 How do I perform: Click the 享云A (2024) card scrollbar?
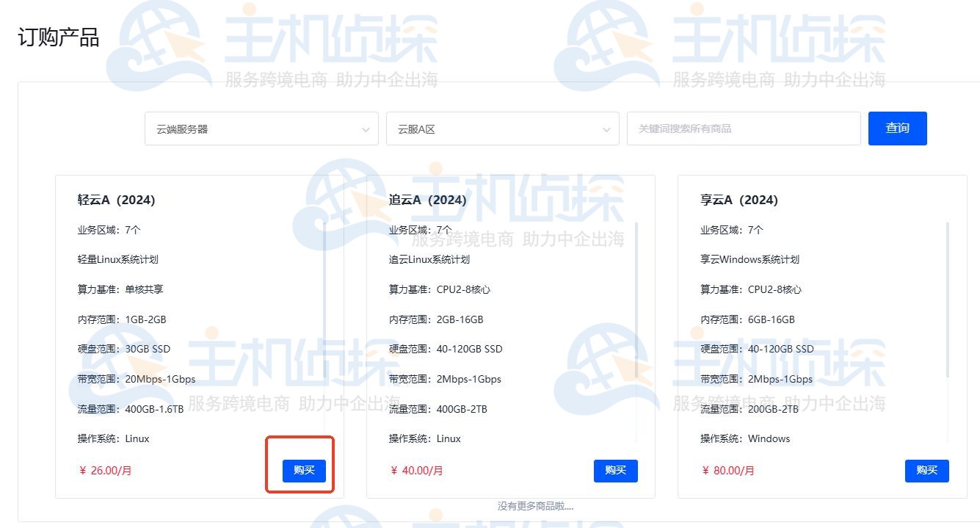pyautogui.click(x=947, y=301)
